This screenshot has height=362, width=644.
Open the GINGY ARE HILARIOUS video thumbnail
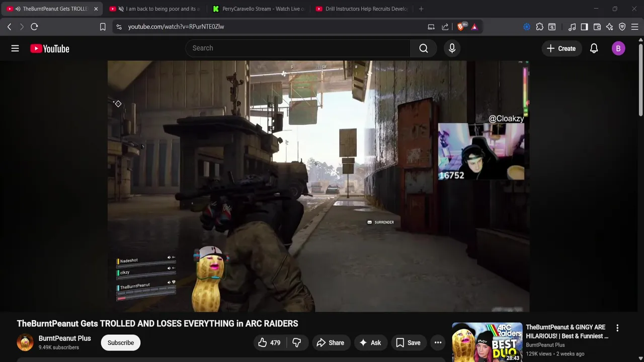[x=487, y=342]
